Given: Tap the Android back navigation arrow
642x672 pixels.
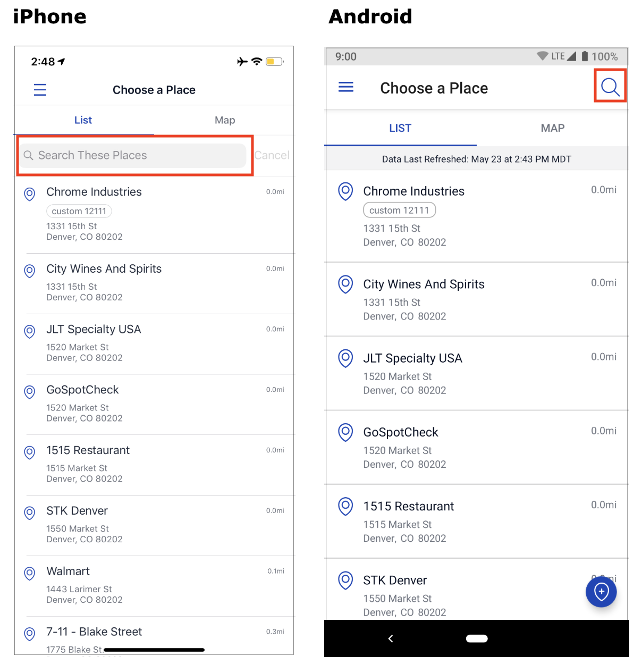Looking at the screenshot, I should [391, 639].
